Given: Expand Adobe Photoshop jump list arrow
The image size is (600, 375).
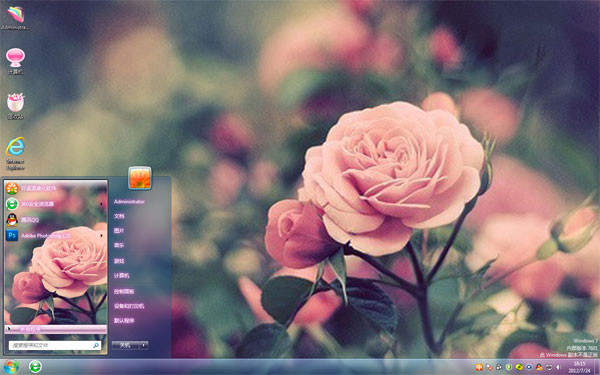Looking at the screenshot, I should coord(101,235).
